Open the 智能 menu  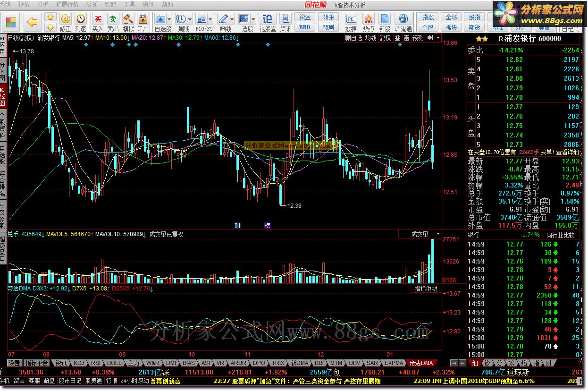pos(110,4)
